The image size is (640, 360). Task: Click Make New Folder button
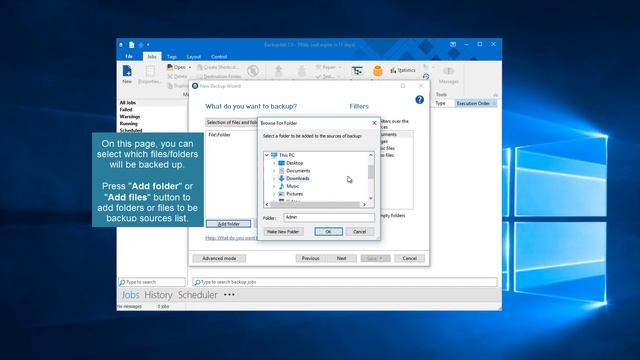pyautogui.click(x=283, y=231)
